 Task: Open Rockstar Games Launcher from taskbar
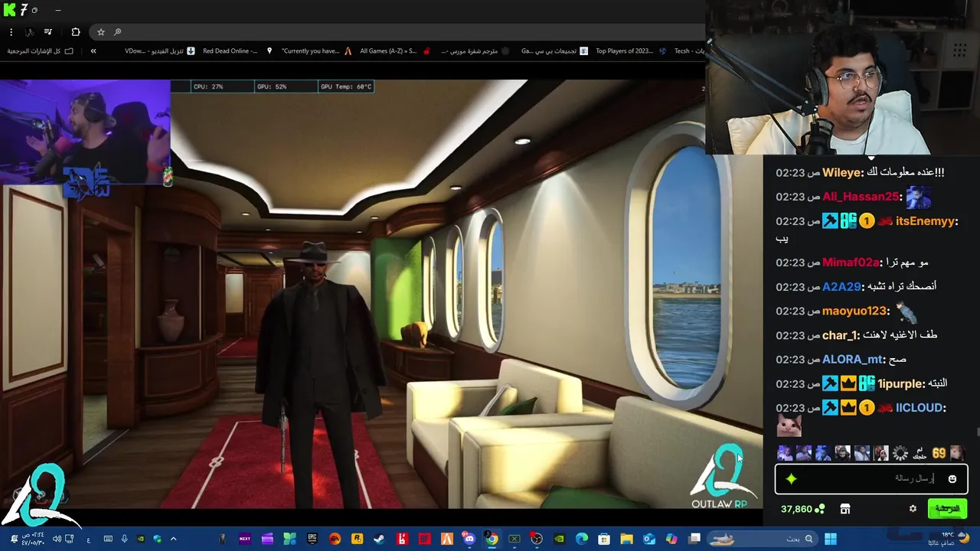(357, 539)
